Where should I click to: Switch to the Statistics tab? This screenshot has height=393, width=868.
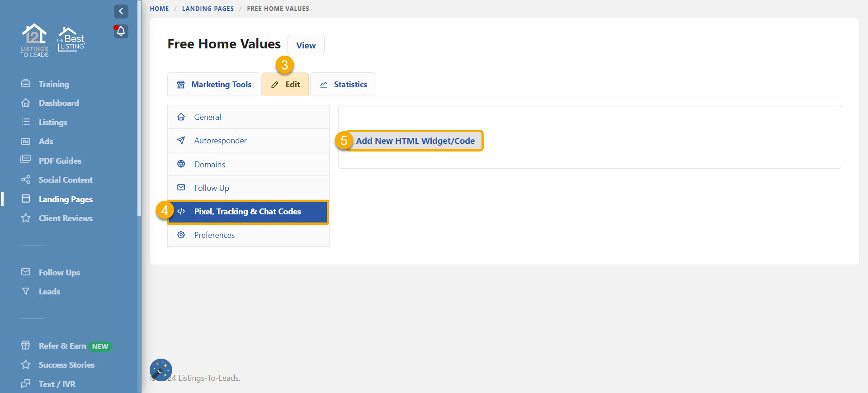pyautogui.click(x=343, y=85)
